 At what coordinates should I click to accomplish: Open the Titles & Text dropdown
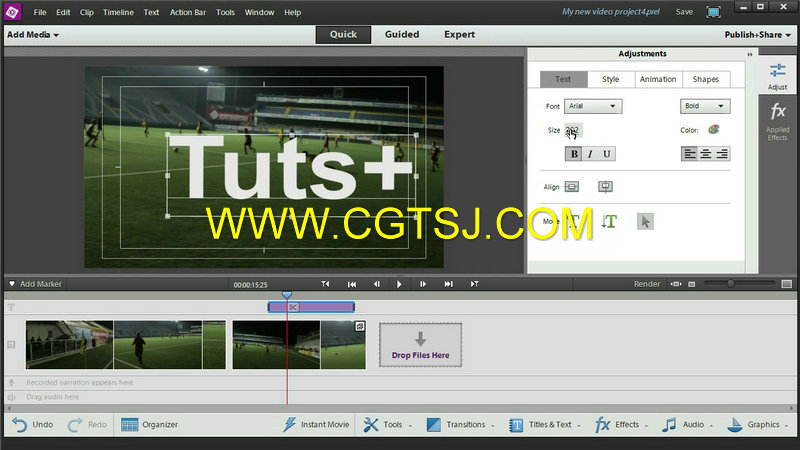(x=545, y=424)
